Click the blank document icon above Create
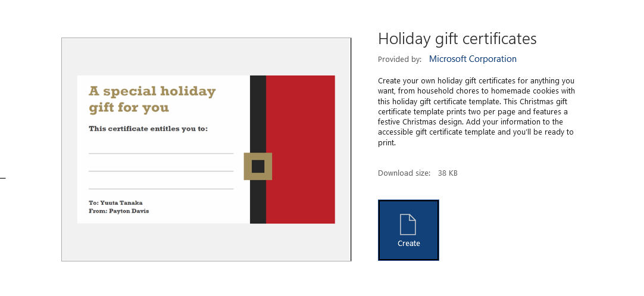Viewport: 644px width, 296px height. point(408,225)
